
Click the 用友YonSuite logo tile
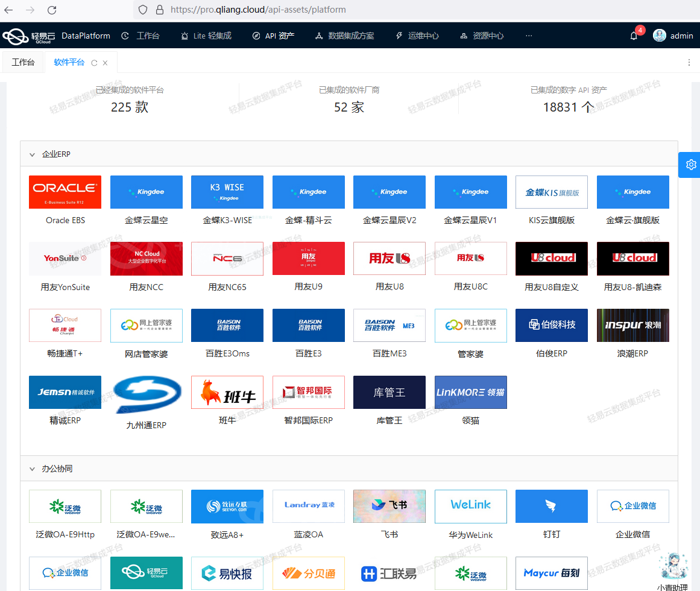(65, 259)
